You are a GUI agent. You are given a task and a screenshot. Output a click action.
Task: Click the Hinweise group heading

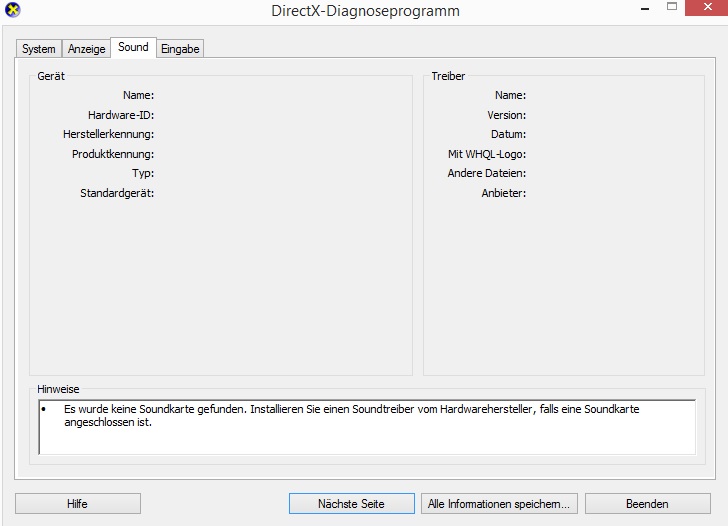point(58,389)
